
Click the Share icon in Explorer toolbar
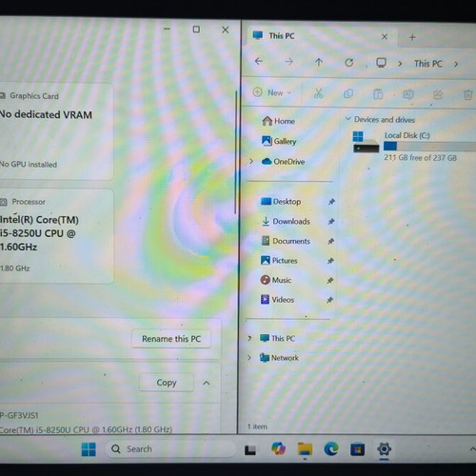pos(438,94)
